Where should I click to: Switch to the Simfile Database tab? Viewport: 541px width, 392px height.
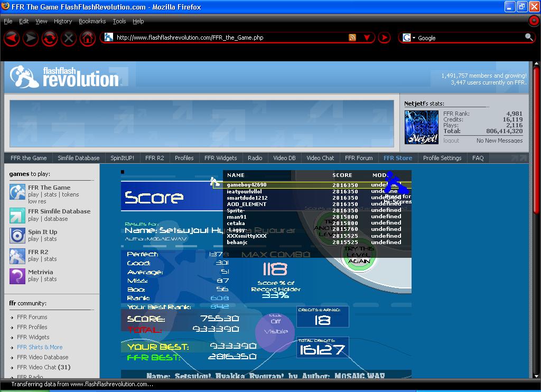[x=78, y=158]
